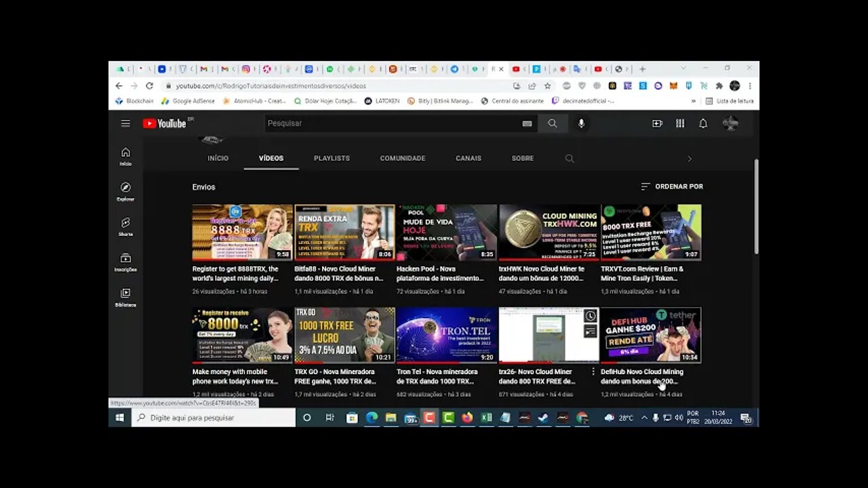Open the COMUNIDADE tab
Image resolution: width=868 pixels, height=488 pixels.
[x=403, y=158]
